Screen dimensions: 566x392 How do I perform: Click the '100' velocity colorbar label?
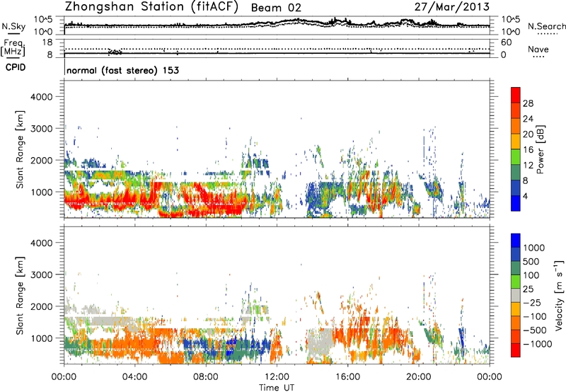(x=533, y=275)
